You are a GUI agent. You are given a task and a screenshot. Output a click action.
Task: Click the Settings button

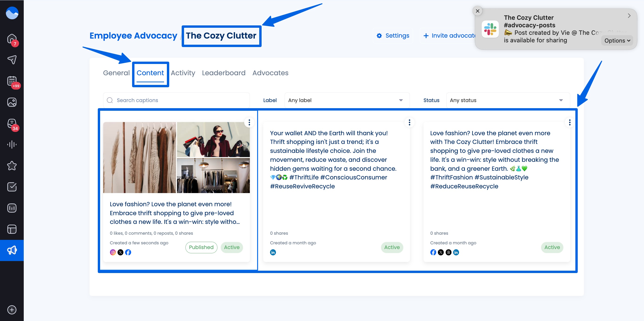point(393,36)
